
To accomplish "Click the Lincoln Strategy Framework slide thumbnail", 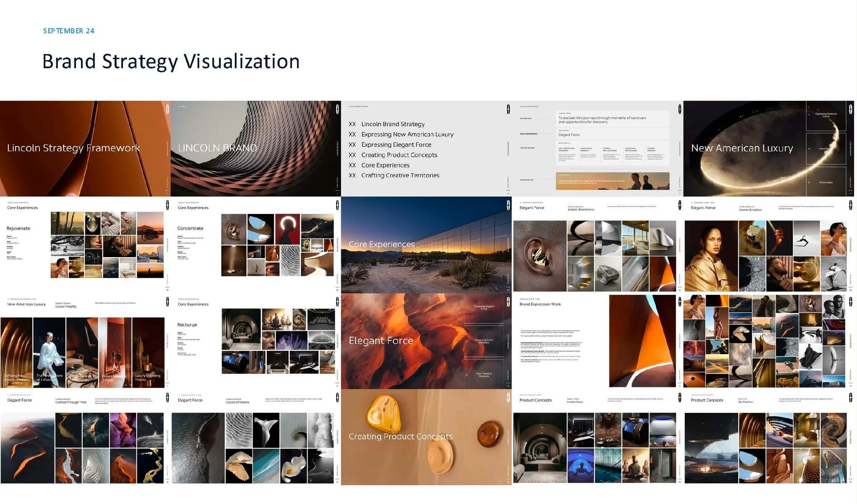I will click(x=85, y=148).
